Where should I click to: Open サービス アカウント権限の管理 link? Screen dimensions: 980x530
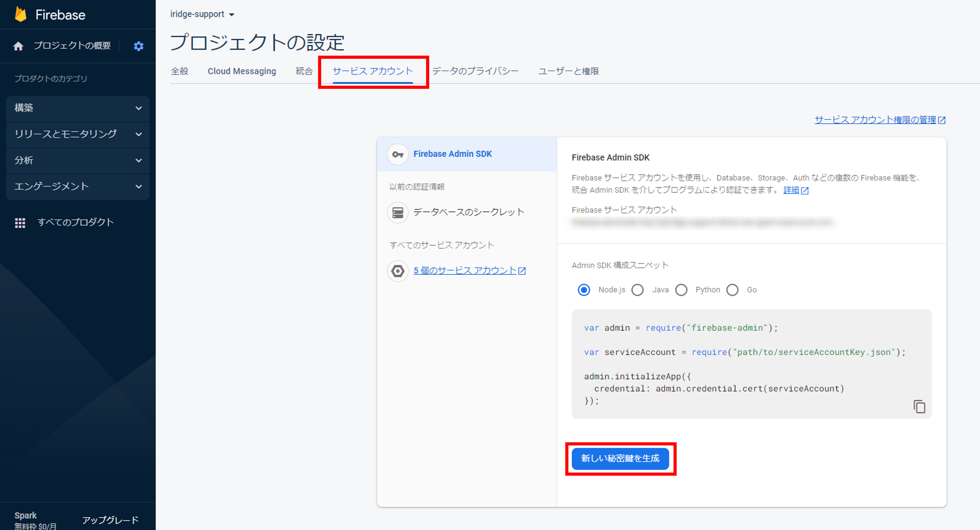coord(875,120)
